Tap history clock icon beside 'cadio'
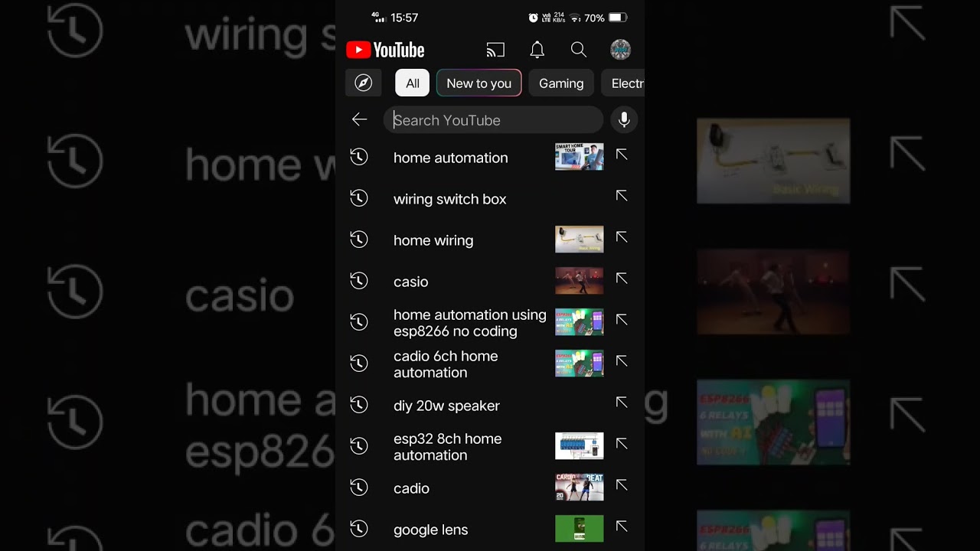This screenshot has width=980, height=551. [359, 487]
